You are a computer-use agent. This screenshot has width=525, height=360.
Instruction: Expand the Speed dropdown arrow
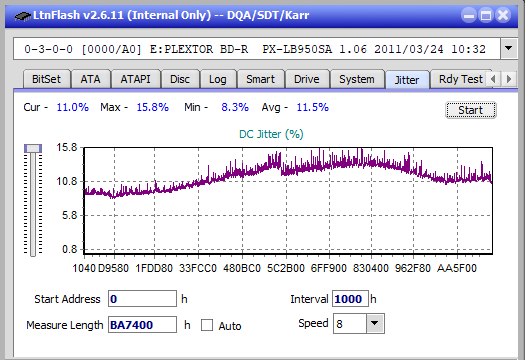point(375,323)
